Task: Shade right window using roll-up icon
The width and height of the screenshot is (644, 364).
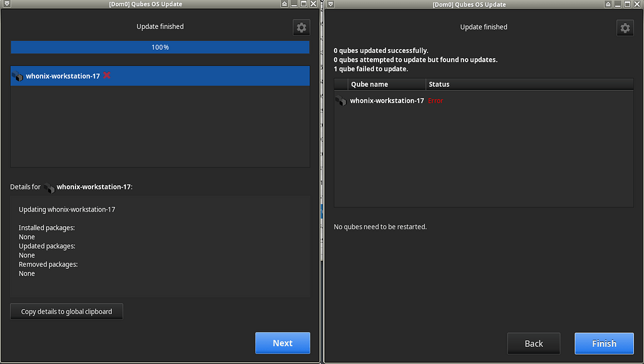Action: (x=608, y=4)
